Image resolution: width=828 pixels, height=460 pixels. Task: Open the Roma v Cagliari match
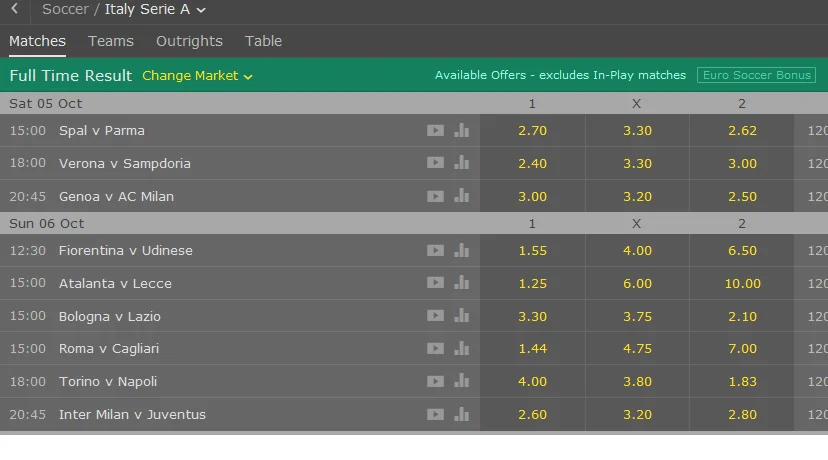pyautogui.click(x=109, y=348)
